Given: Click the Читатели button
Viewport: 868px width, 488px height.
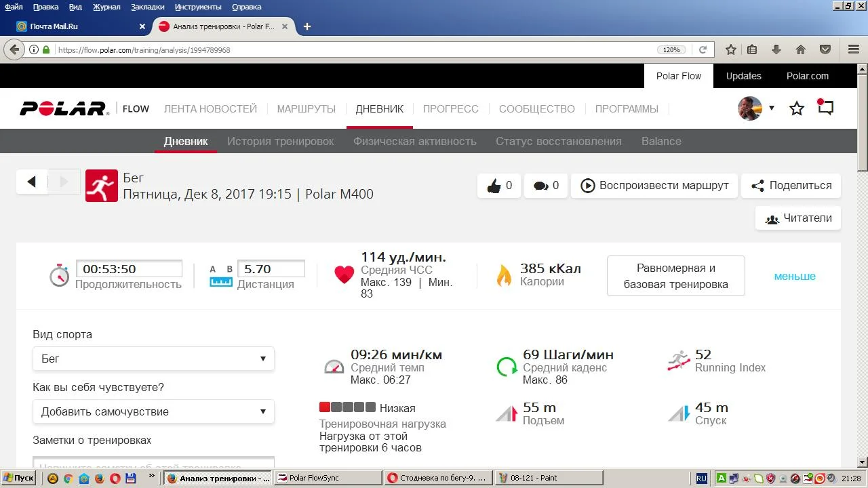Looking at the screenshot, I should 798,218.
